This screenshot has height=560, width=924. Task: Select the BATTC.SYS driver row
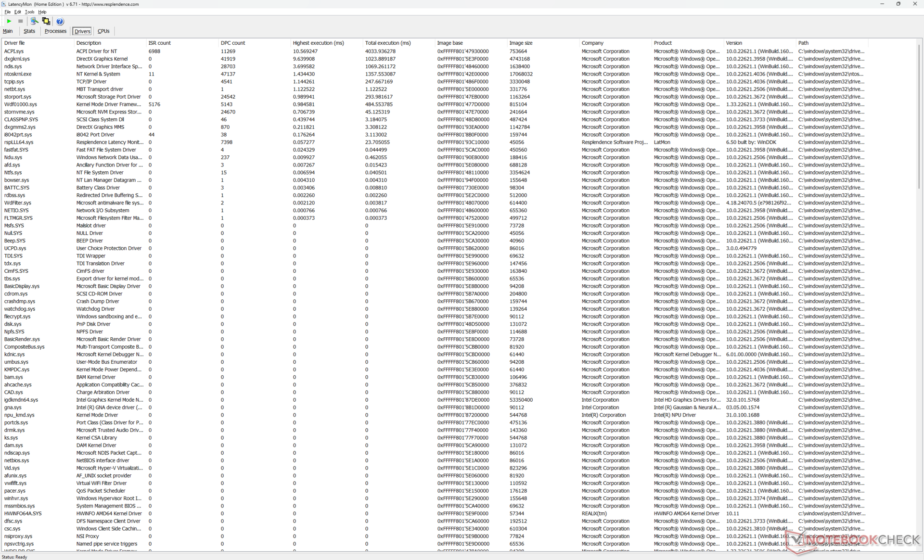(x=435, y=188)
